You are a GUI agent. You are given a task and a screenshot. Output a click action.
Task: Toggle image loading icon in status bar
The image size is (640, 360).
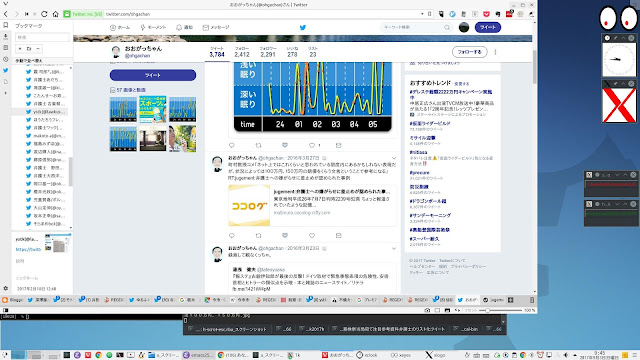pyautogui.click(x=447, y=310)
